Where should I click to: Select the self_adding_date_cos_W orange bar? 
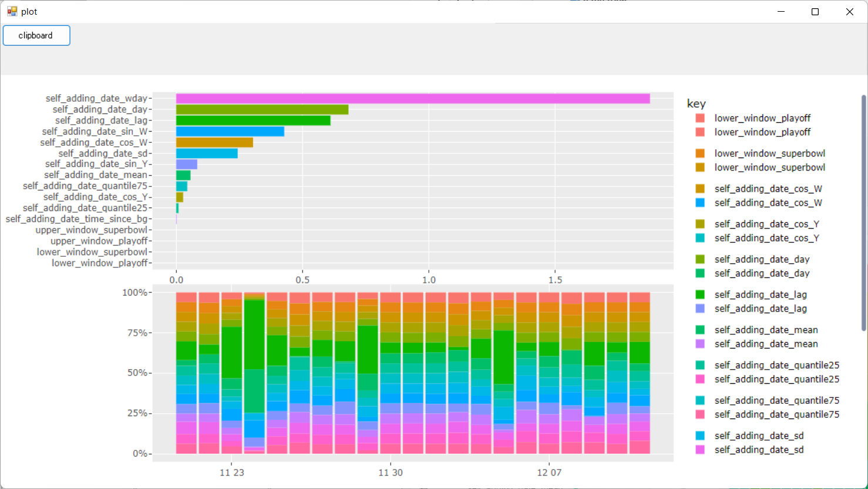[214, 142]
